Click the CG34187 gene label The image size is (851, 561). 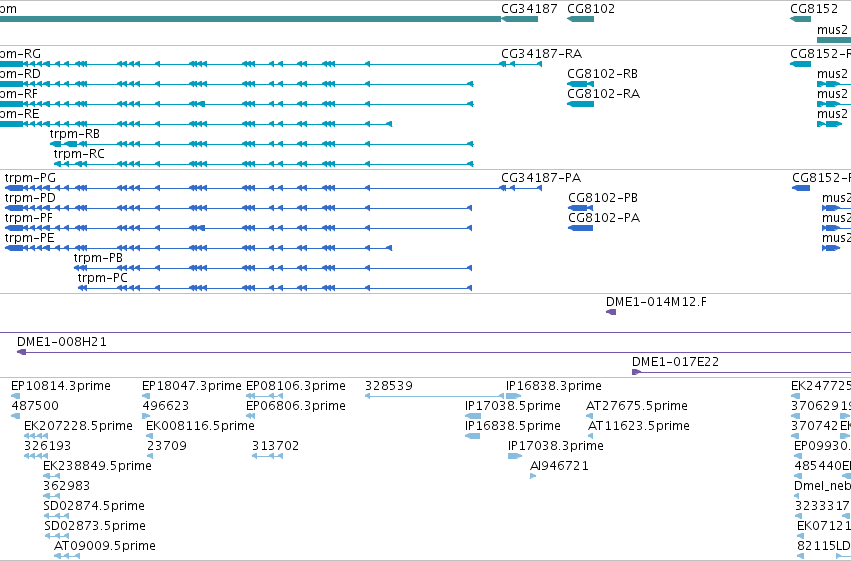[x=529, y=9]
